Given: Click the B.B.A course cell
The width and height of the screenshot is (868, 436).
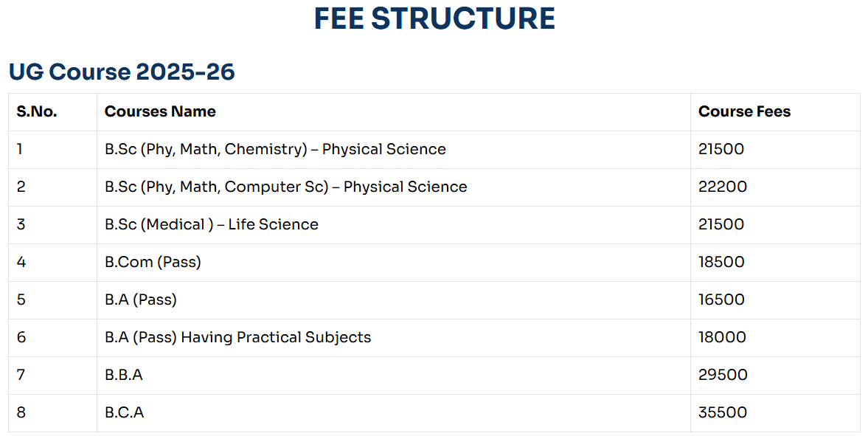Looking at the screenshot, I should point(124,376).
